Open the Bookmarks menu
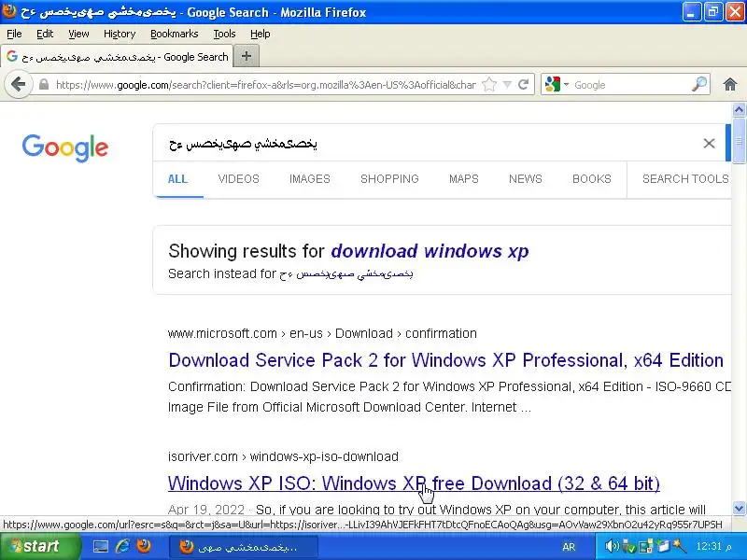This screenshot has width=747, height=560. 175,34
